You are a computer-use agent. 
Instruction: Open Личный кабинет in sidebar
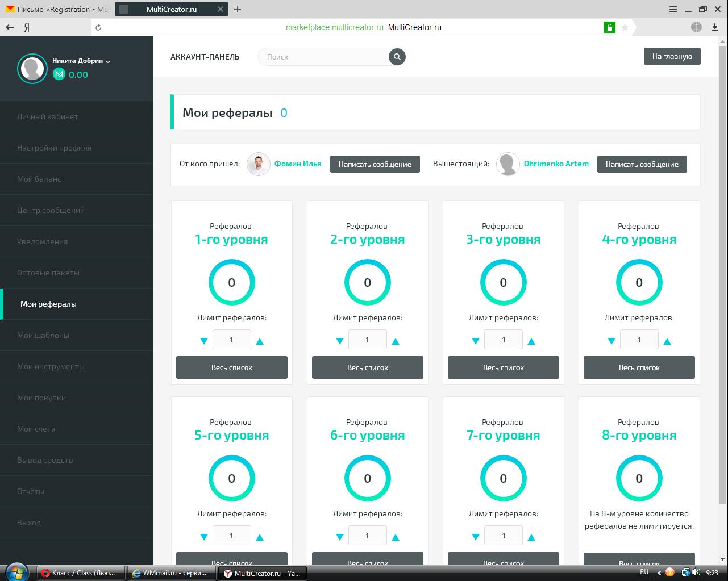point(77,116)
